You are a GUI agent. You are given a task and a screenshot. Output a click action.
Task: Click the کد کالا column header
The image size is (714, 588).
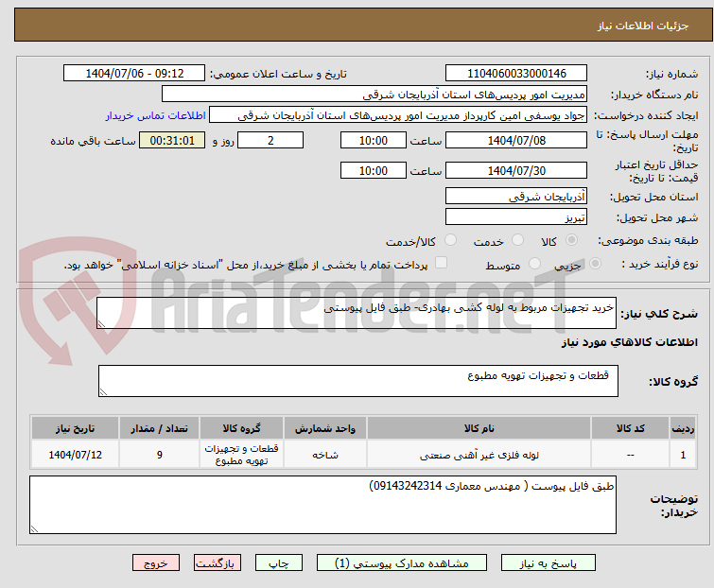point(630,428)
